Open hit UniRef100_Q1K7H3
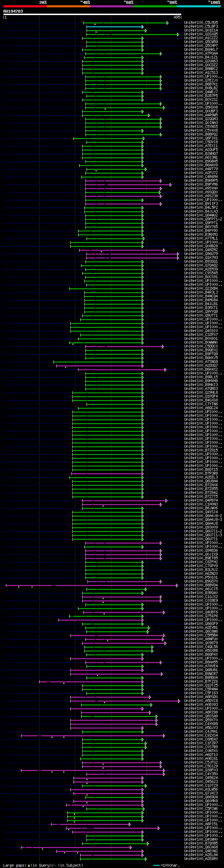224x868 pixels. (201, 258)
